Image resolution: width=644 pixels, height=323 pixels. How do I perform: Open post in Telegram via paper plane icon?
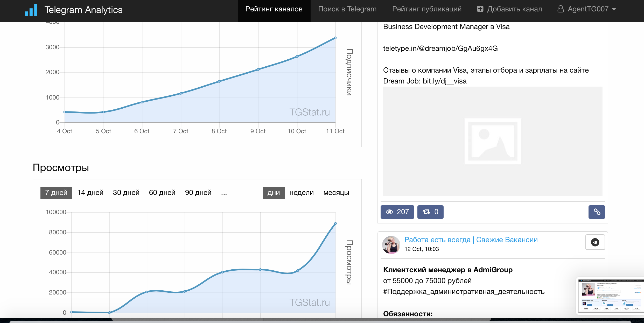(595, 242)
